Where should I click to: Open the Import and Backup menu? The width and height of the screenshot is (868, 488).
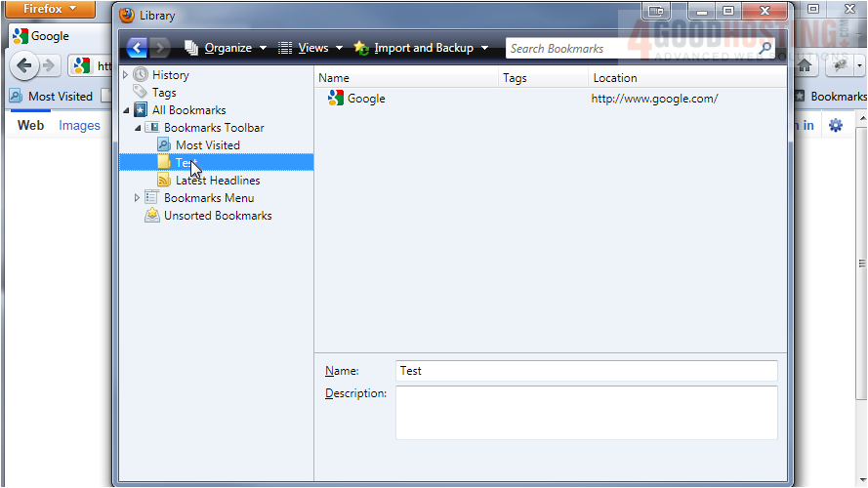422,48
